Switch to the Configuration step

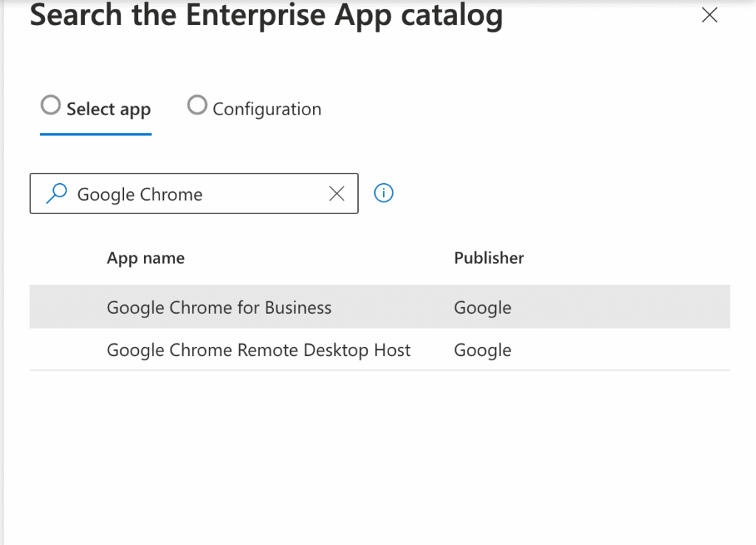coord(267,109)
